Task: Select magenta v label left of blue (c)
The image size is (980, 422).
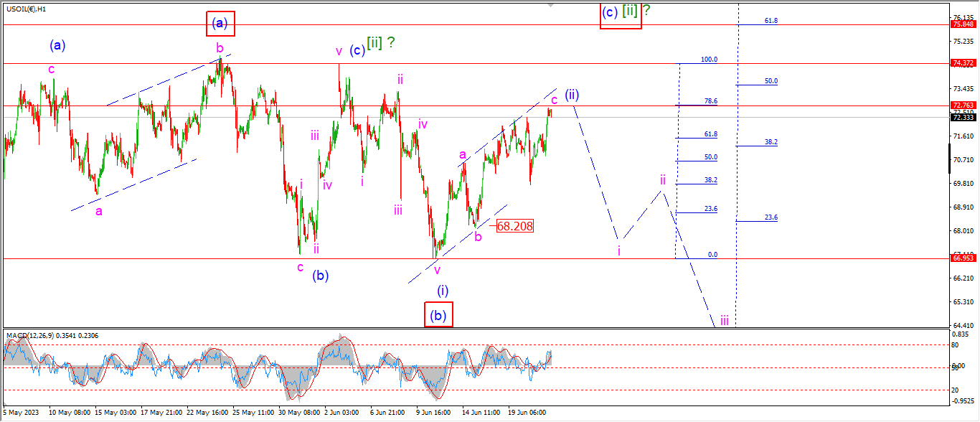Action: (339, 52)
